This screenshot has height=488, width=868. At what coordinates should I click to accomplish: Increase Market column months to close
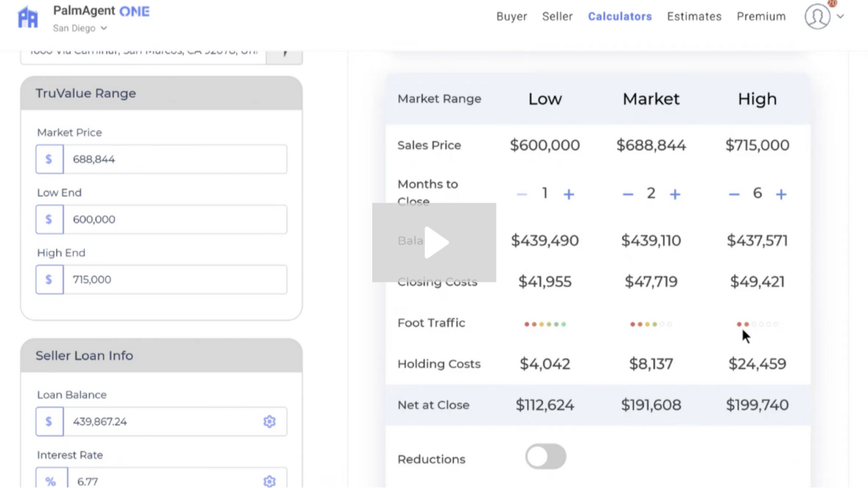click(x=675, y=195)
